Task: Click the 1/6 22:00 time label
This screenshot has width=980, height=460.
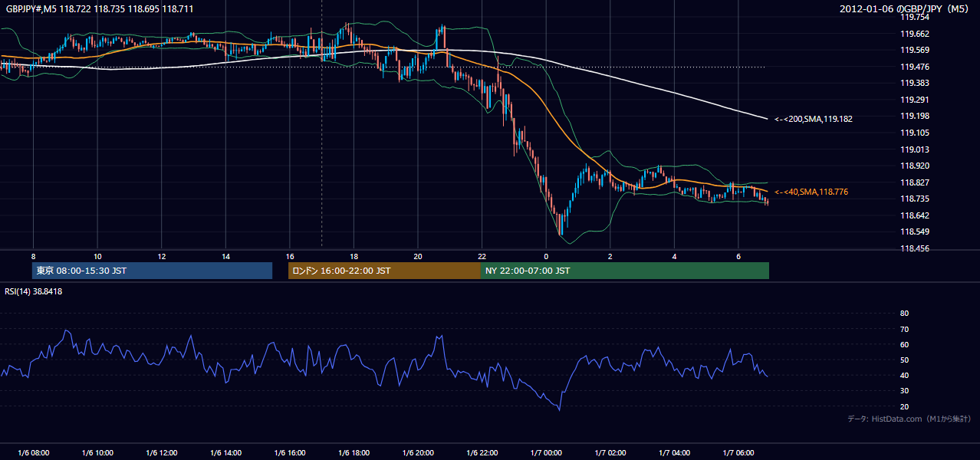Action: point(482,452)
